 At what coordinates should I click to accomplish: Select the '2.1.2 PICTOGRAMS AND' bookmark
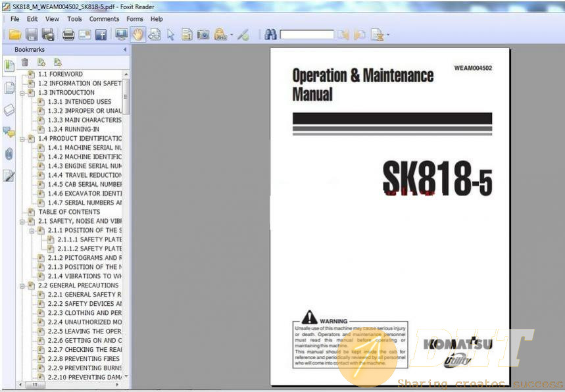tap(85, 258)
